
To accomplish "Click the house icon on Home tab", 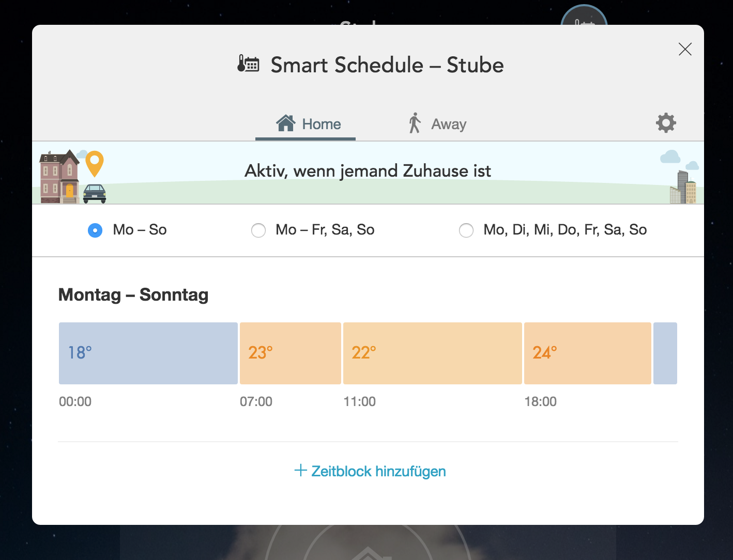I will pos(285,123).
